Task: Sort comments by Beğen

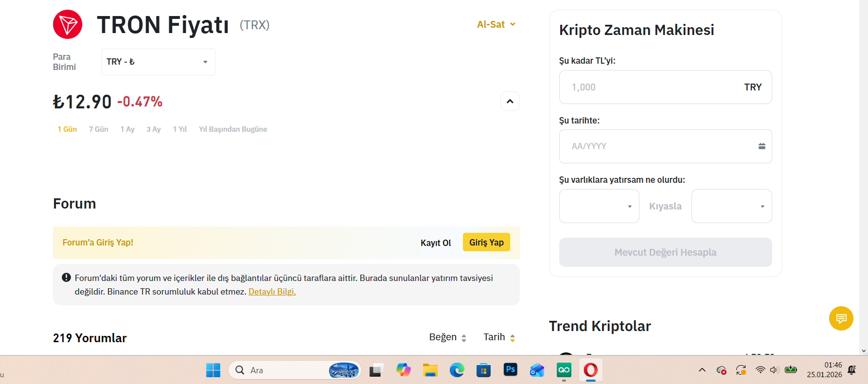Action: (x=448, y=337)
